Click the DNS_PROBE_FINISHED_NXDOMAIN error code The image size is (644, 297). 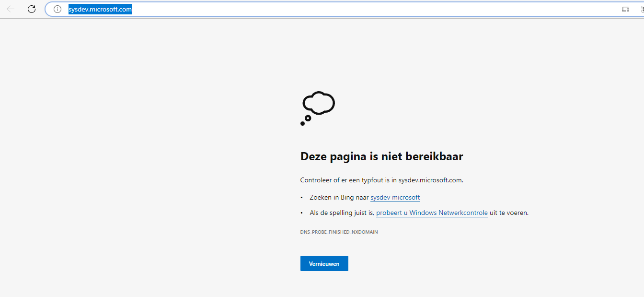point(339,232)
